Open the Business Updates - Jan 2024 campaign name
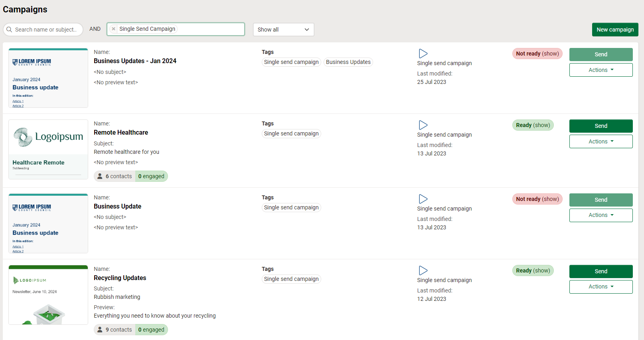The width and height of the screenshot is (644, 340). [x=135, y=61]
